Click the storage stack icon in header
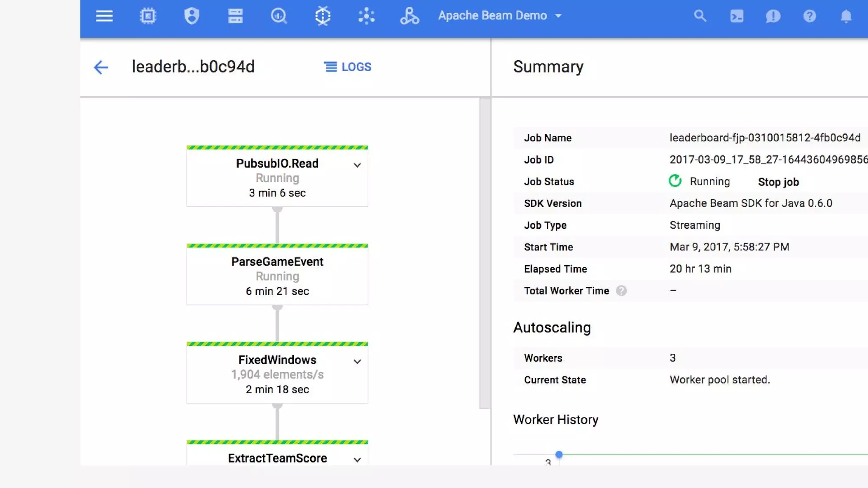 tap(235, 16)
